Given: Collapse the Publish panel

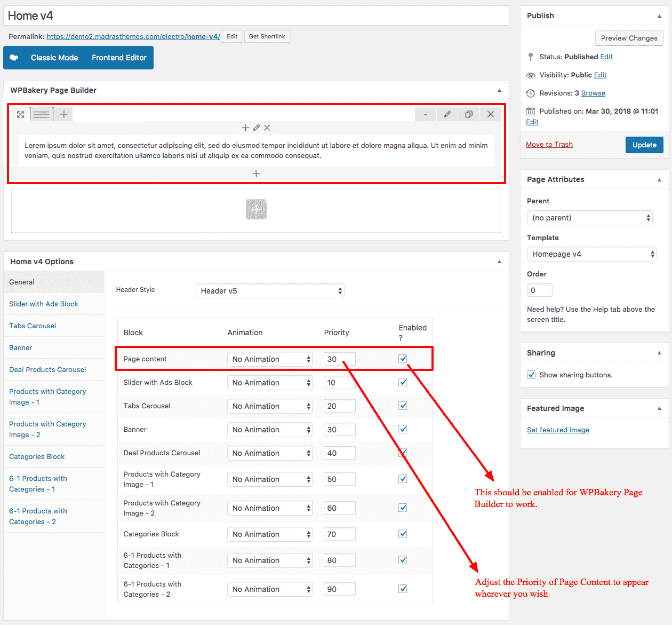Looking at the screenshot, I should click(659, 16).
